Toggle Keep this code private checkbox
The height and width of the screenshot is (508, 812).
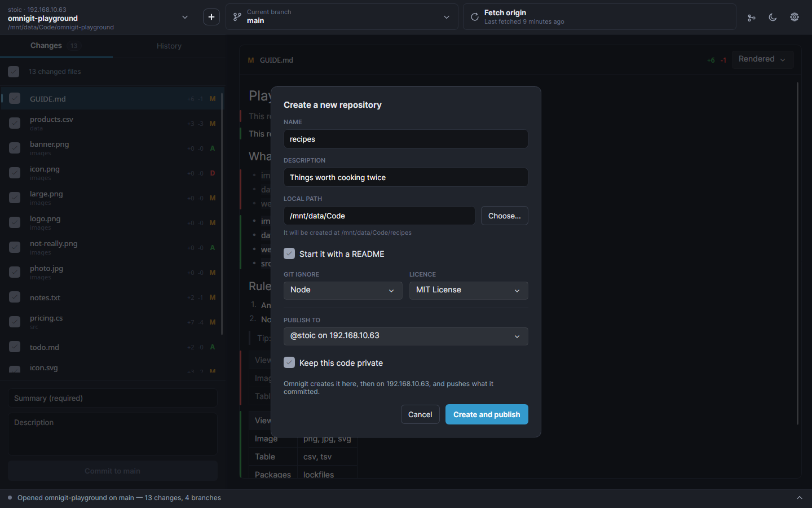(x=289, y=362)
